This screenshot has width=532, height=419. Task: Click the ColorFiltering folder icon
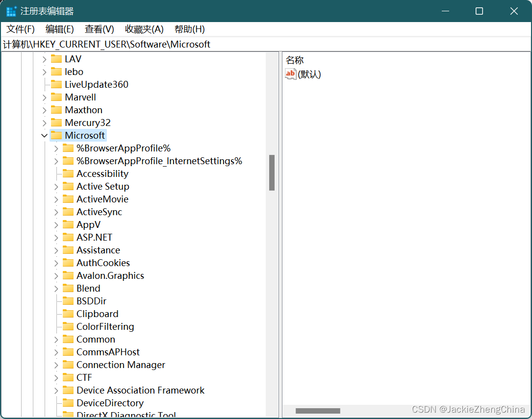[x=68, y=326]
